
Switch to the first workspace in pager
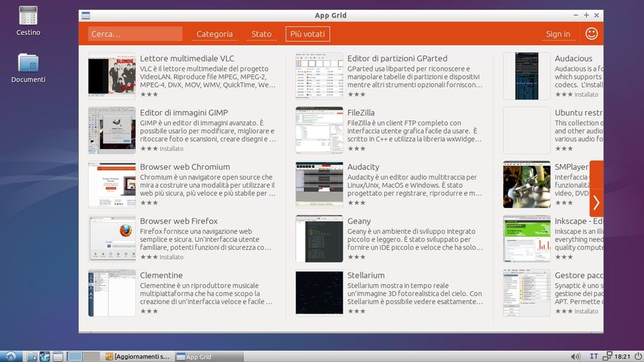click(75, 356)
